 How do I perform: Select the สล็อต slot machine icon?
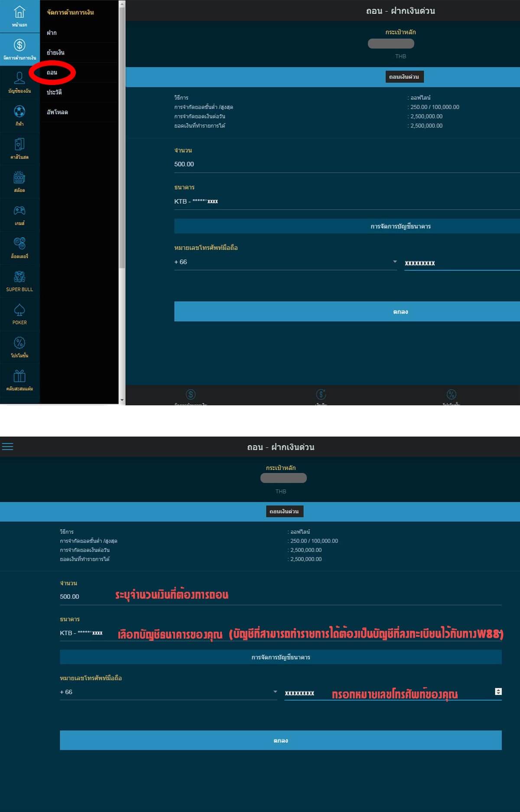19,177
